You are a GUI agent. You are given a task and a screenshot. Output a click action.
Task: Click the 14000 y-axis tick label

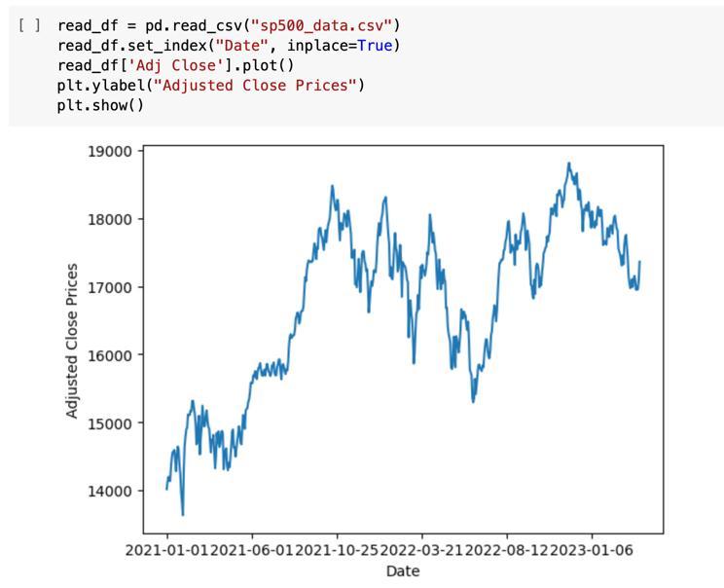(110, 491)
